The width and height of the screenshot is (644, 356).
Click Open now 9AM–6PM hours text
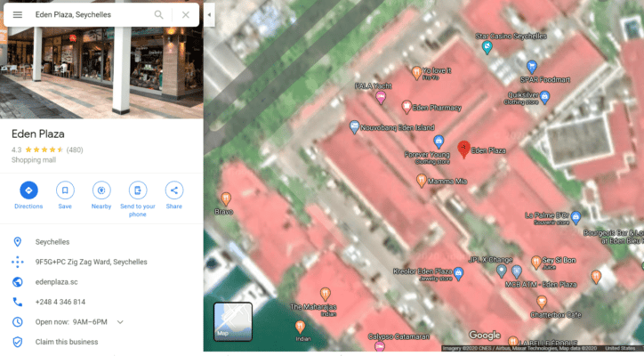[71, 322]
